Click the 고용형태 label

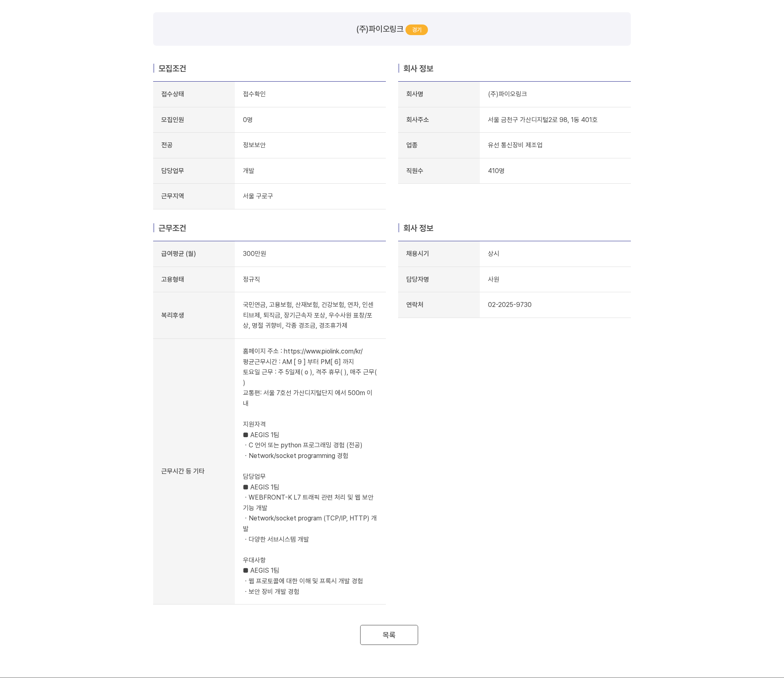[x=172, y=279]
